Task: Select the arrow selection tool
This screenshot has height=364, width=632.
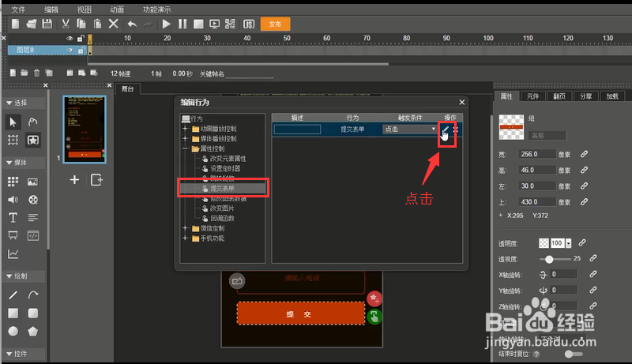Action: [x=13, y=122]
